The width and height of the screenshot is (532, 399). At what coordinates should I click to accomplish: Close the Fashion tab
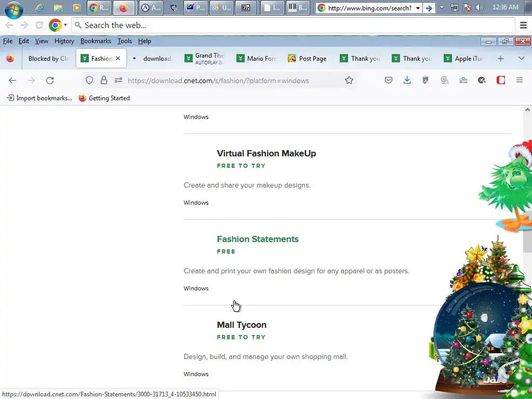118,58
